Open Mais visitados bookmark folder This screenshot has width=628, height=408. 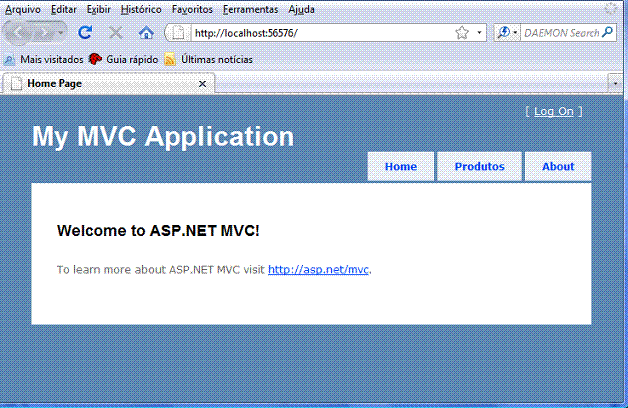tap(43, 59)
